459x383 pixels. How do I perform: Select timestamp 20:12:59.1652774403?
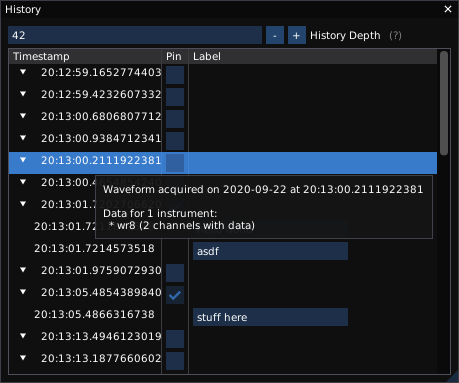101,72
